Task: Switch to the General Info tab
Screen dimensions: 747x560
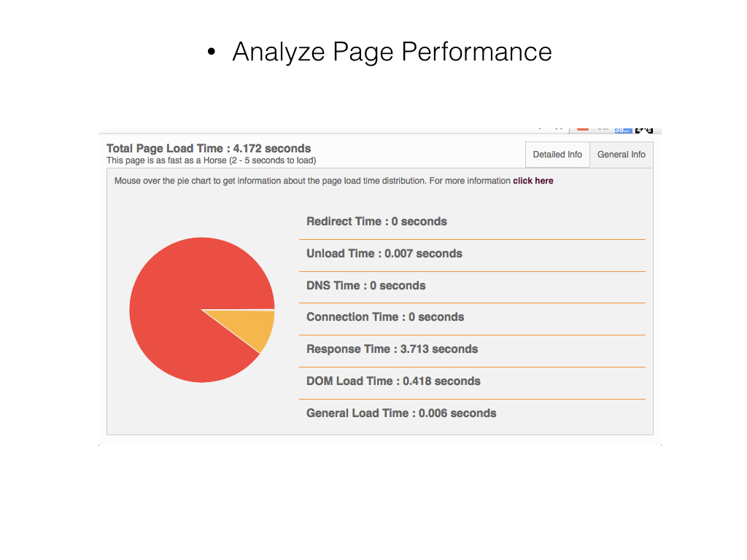Action: click(622, 155)
